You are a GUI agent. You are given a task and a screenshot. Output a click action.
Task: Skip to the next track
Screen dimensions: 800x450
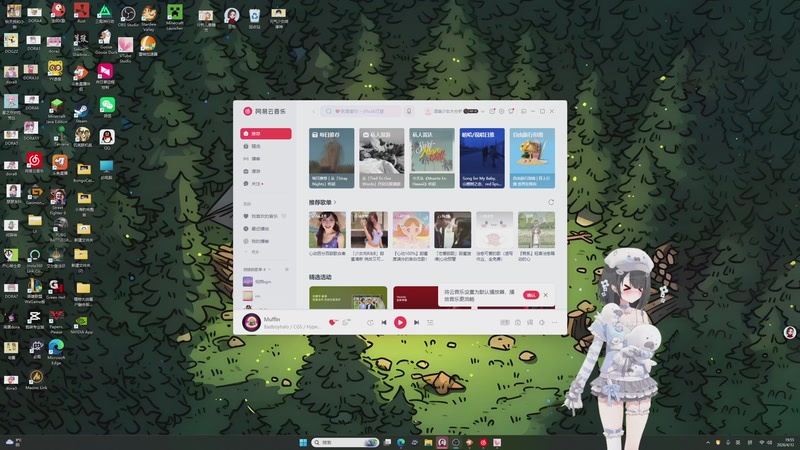click(416, 322)
